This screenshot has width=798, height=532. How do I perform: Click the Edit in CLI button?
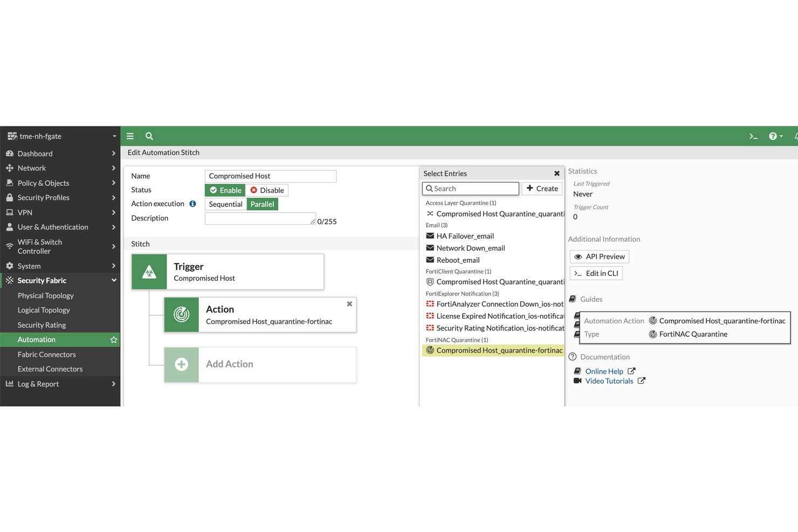click(596, 273)
